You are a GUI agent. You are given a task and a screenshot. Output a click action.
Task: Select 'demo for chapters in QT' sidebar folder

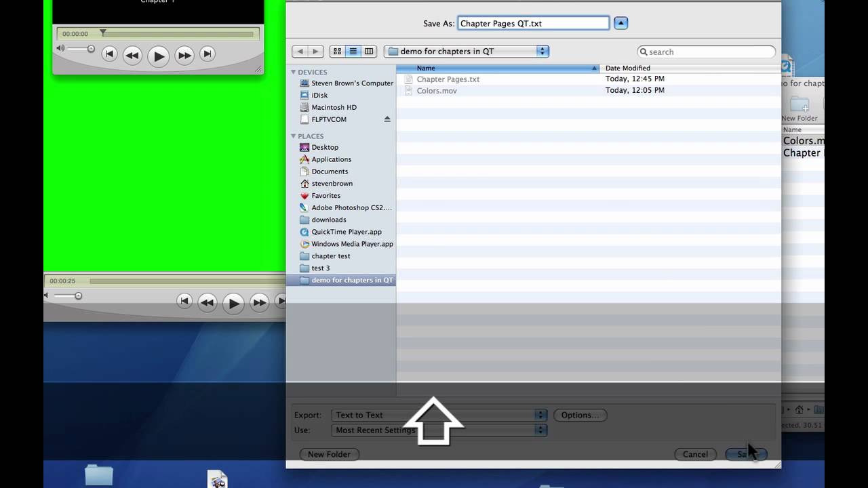tap(340, 280)
